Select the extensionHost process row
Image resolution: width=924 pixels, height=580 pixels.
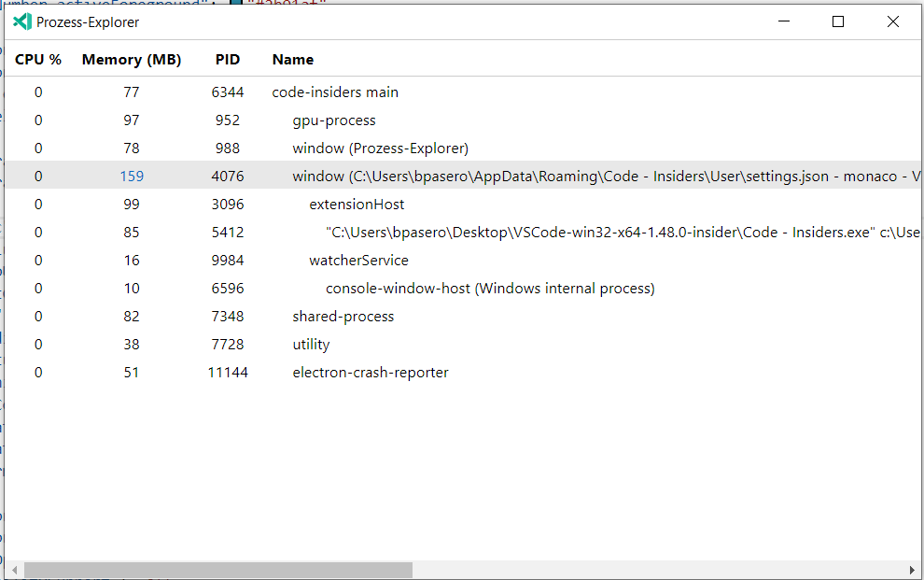(463, 204)
